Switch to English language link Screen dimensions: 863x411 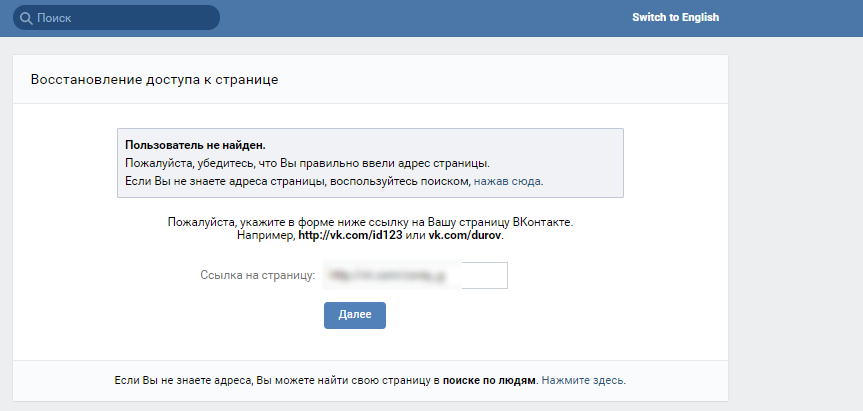click(x=675, y=17)
